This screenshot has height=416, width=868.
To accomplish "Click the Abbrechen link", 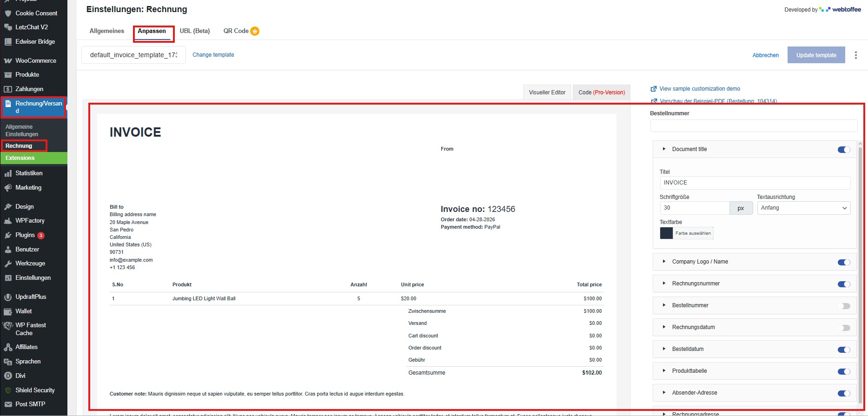I will (765, 55).
